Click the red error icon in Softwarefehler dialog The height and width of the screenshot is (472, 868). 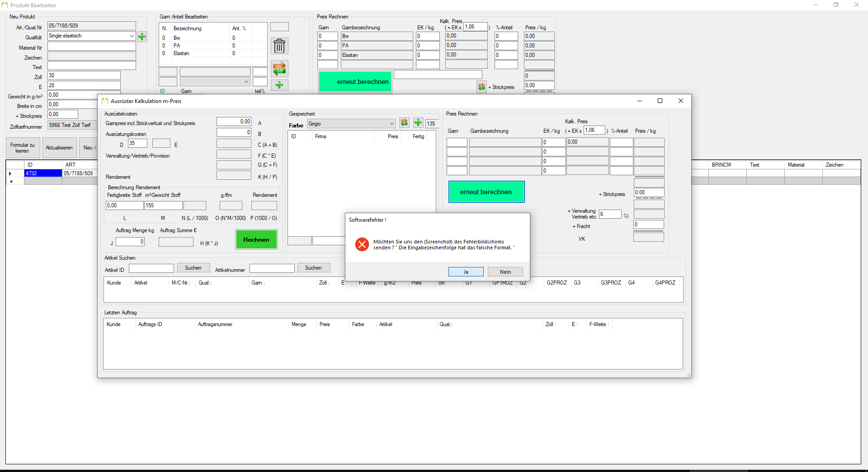point(362,244)
